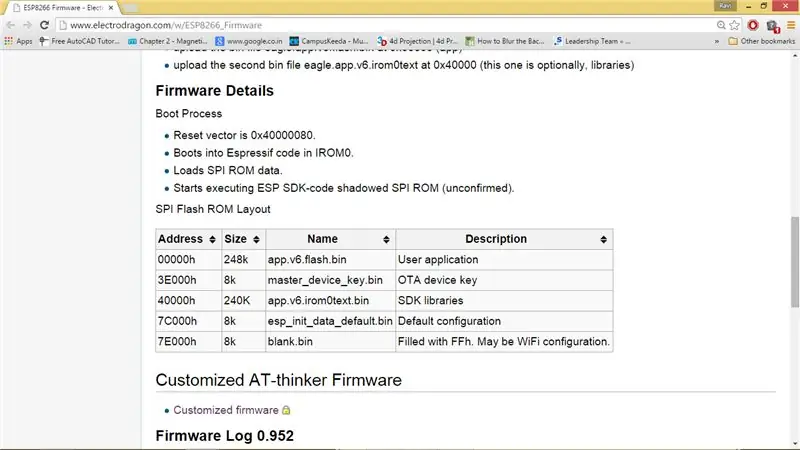Open the Chrome hamburger menu
This screenshot has width=800, height=450.
point(791,25)
